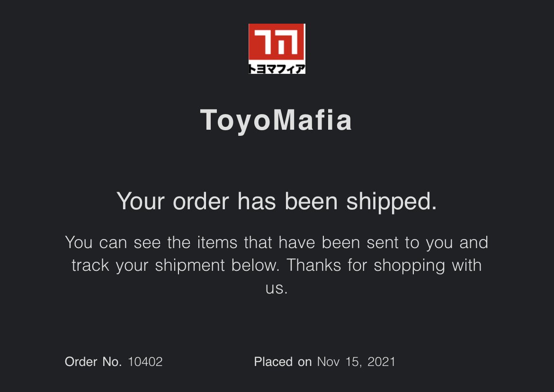Open the ToyoMafia store name heading
Screen dimensions: 554x392
[x=277, y=120]
